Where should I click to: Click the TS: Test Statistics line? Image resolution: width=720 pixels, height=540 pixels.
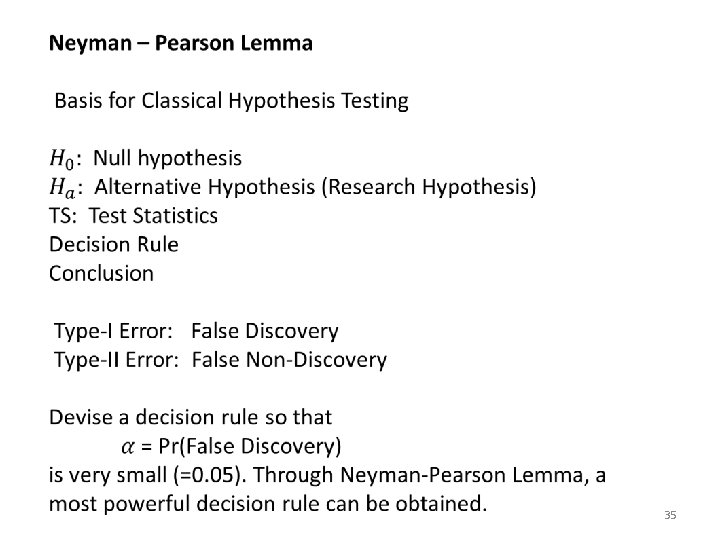coord(133,216)
